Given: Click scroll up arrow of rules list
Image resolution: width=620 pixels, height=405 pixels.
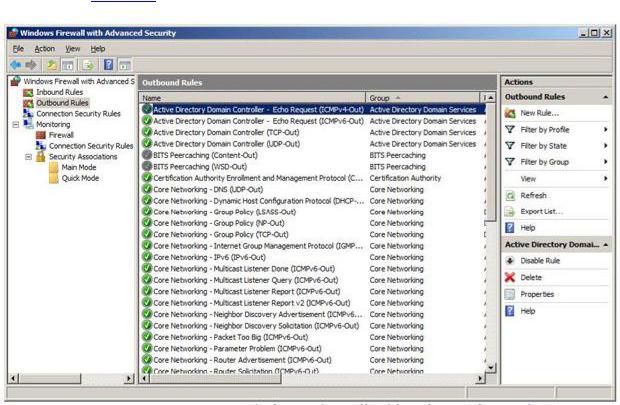Looking at the screenshot, I should 491,98.
